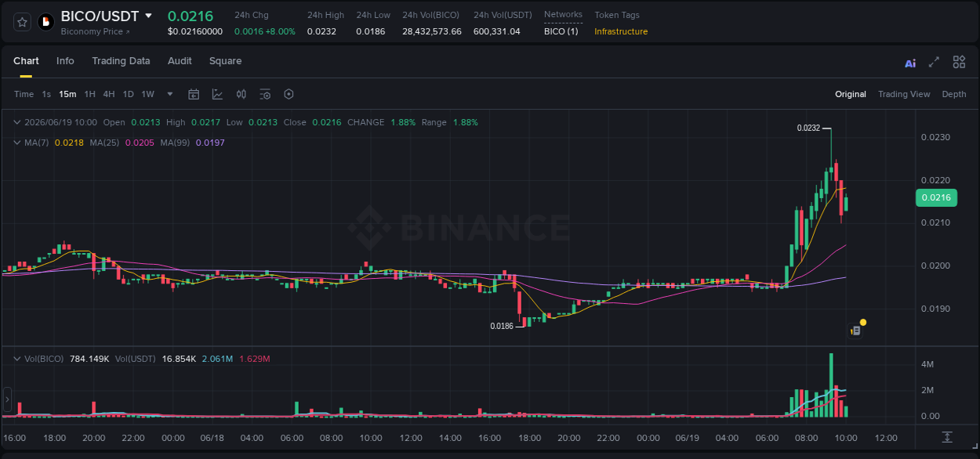Switch to Original chart view
This screenshot has width=980, height=459.
point(851,94)
